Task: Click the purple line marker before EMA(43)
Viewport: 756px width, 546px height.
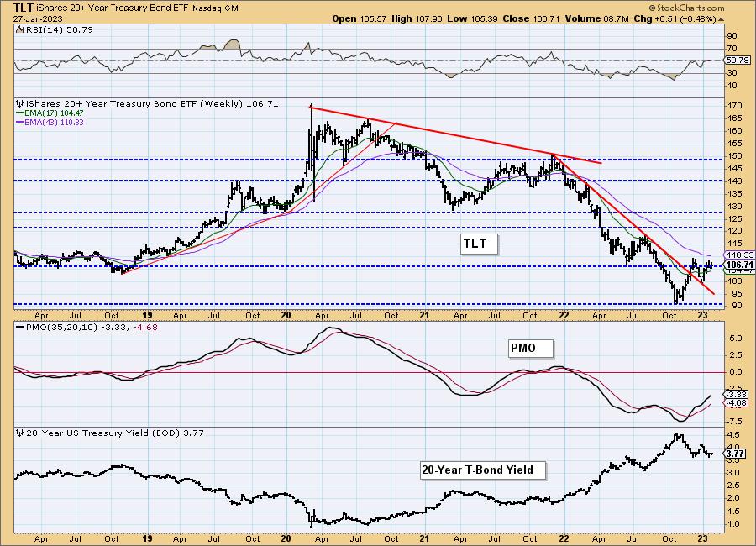Action: 20,123
